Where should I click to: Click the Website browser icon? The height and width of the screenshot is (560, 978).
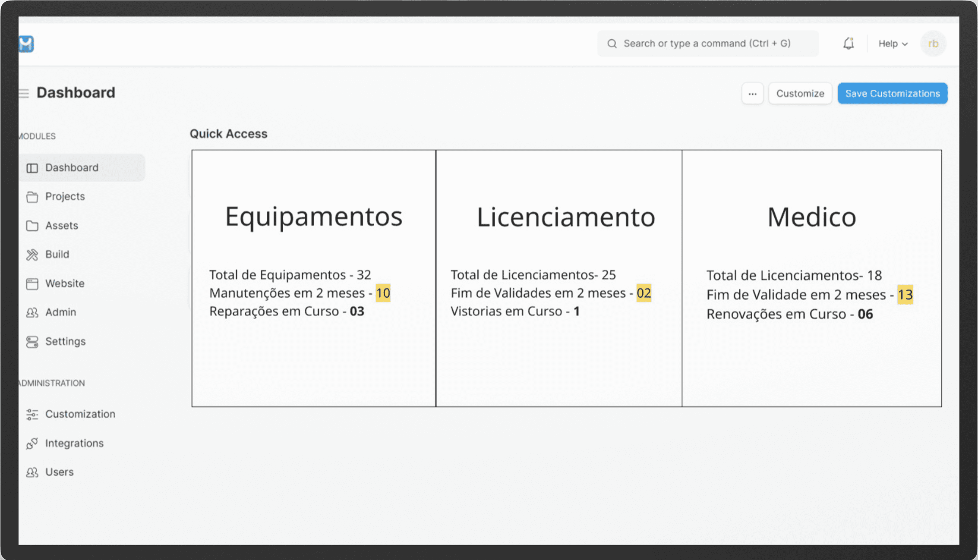click(32, 283)
